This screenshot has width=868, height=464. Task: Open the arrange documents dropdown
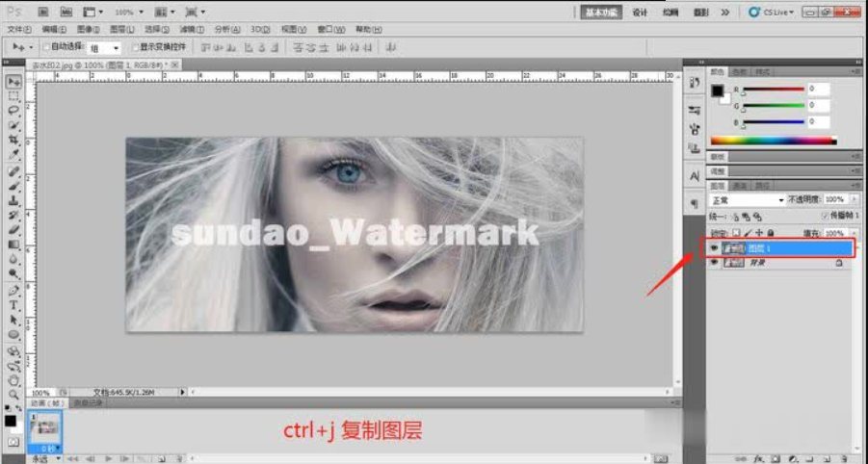[x=165, y=12]
